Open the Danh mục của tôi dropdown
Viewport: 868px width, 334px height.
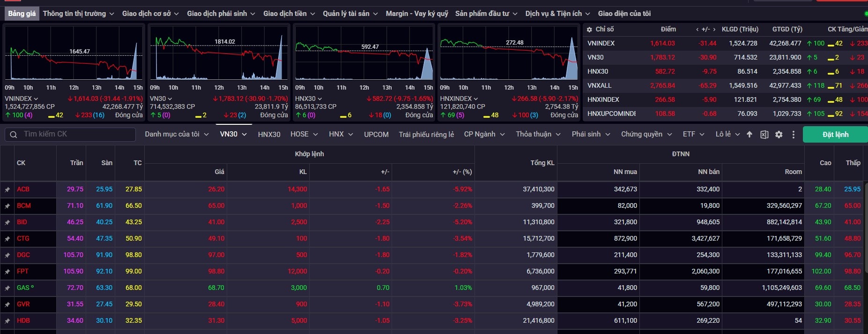pos(177,134)
